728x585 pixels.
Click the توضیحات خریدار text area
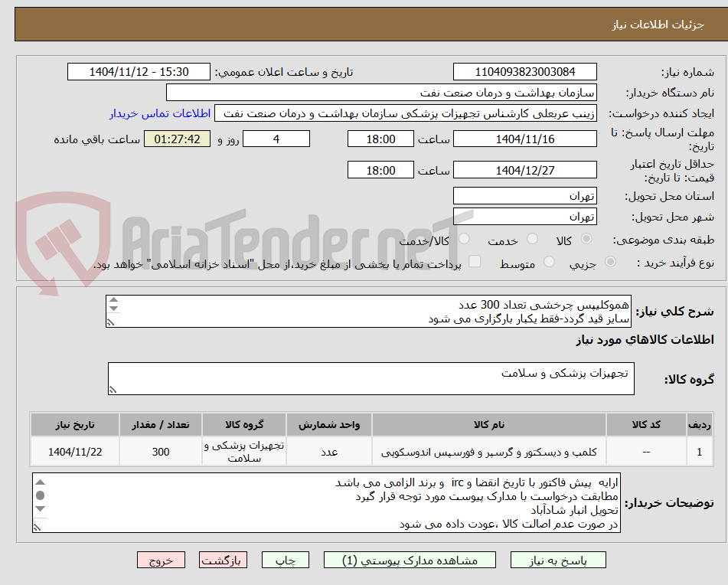(326, 503)
